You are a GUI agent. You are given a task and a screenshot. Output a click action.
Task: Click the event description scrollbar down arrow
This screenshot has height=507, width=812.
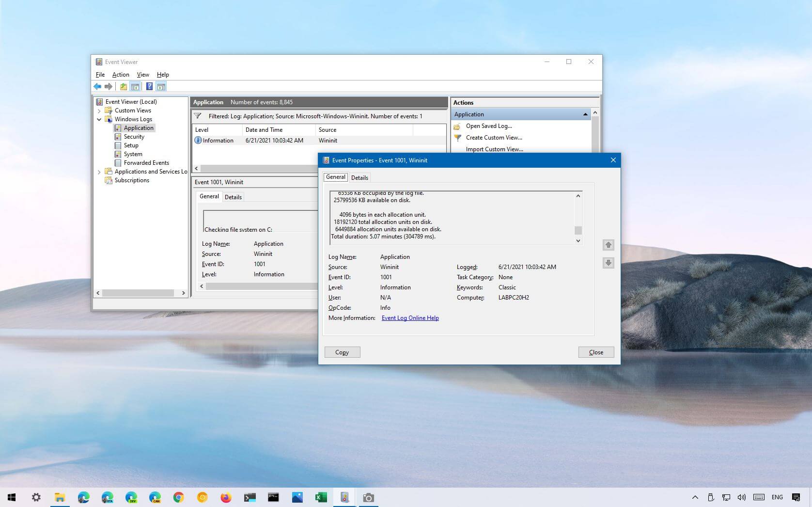pyautogui.click(x=578, y=241)
